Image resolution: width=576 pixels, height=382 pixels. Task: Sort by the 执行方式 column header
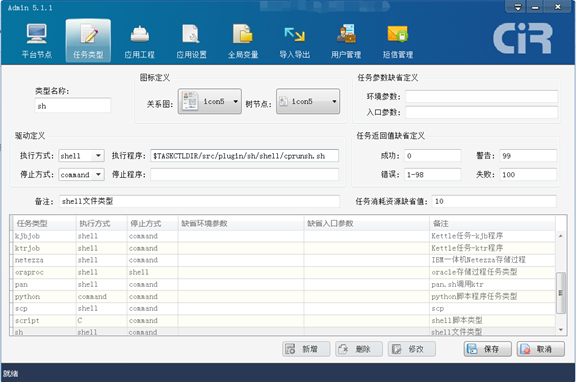coord(101,223)
